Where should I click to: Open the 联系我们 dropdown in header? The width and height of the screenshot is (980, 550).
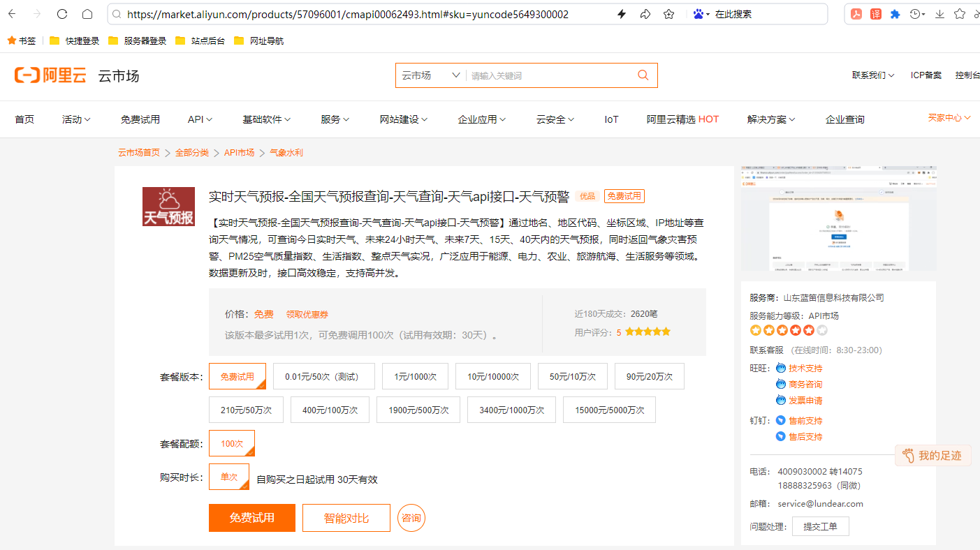point(873,75)
